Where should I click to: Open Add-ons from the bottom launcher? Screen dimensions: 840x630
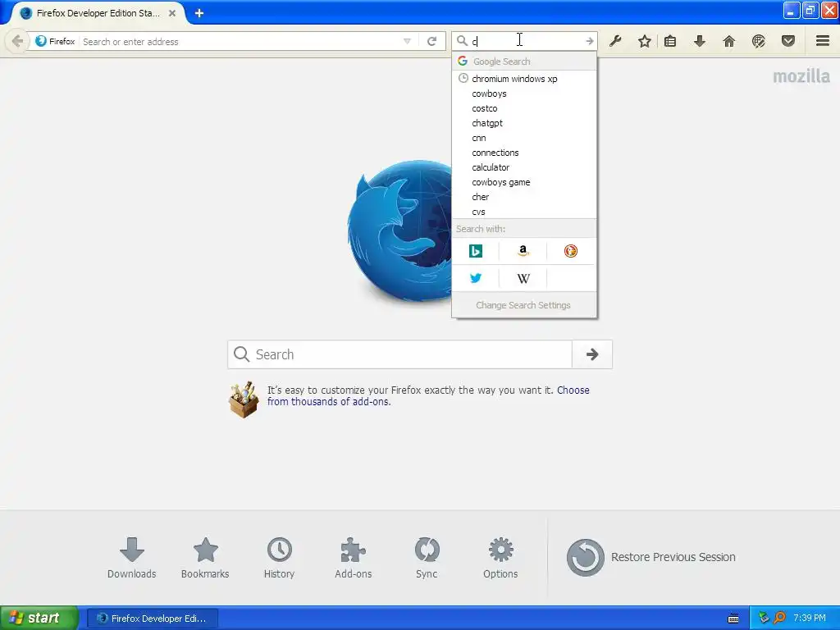353,558
